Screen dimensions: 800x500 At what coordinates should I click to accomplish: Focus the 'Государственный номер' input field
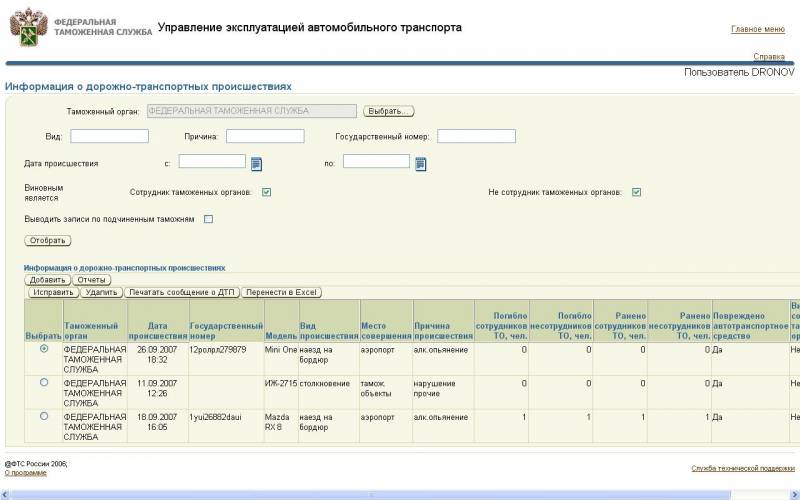click(x=477, y=136)
